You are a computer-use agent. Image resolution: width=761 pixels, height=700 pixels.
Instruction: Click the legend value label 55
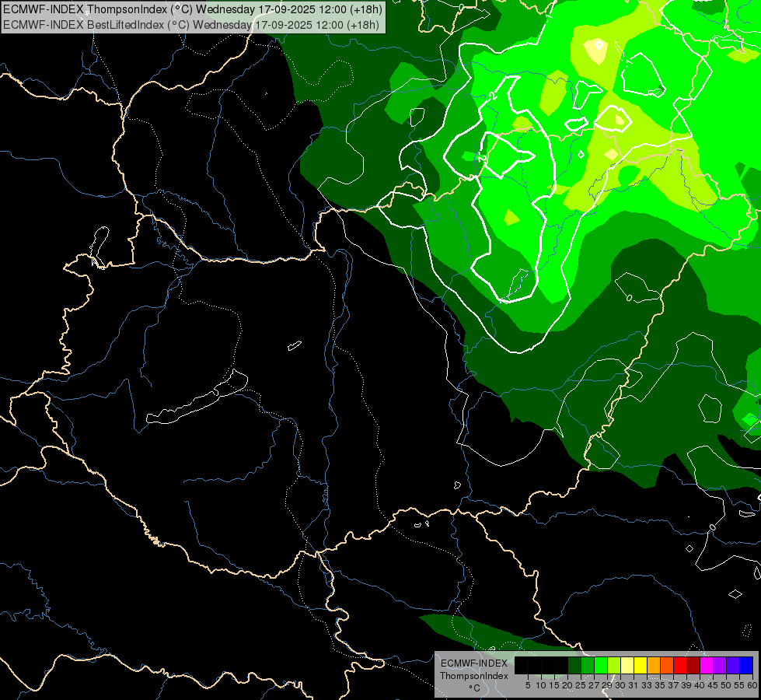740,685
